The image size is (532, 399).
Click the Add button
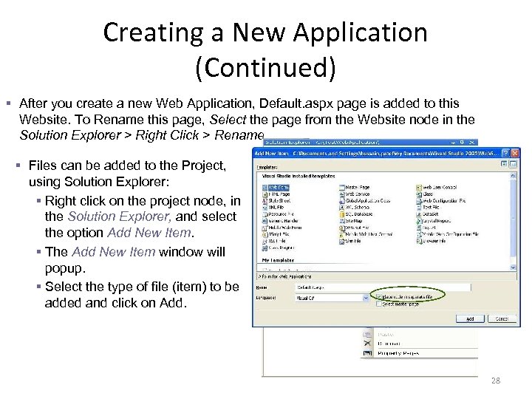(x=470, y=319)
